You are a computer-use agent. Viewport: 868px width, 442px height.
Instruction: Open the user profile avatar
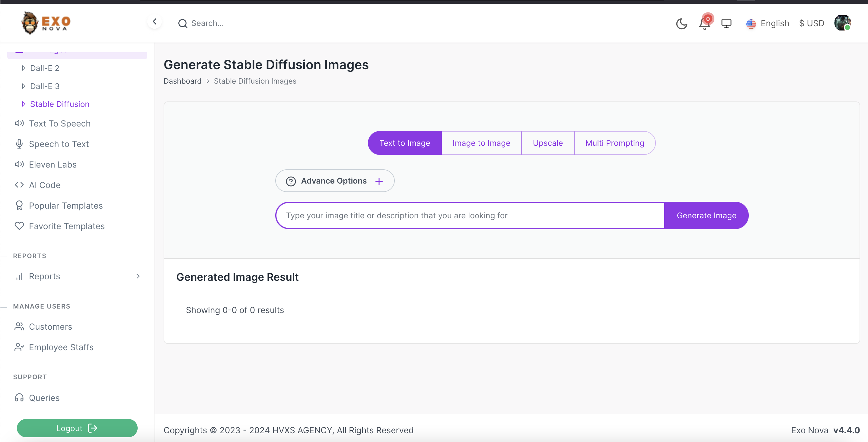842,23
